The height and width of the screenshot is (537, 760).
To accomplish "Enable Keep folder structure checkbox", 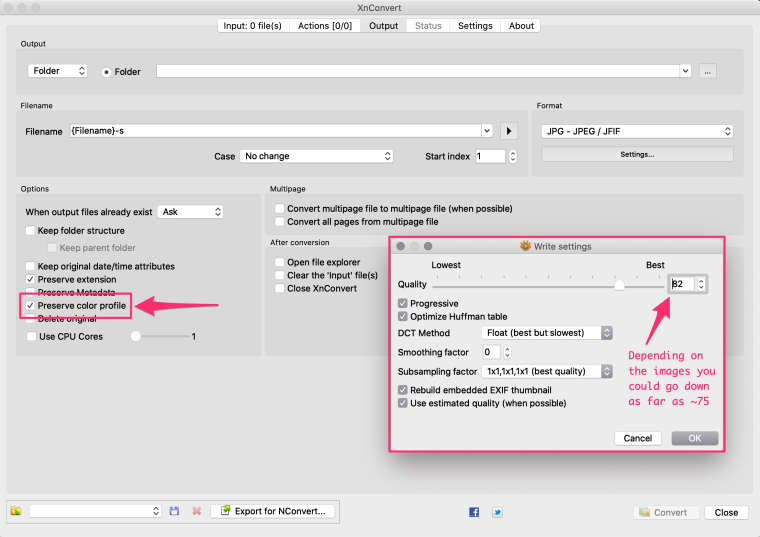I will click(x=30, y=231).
